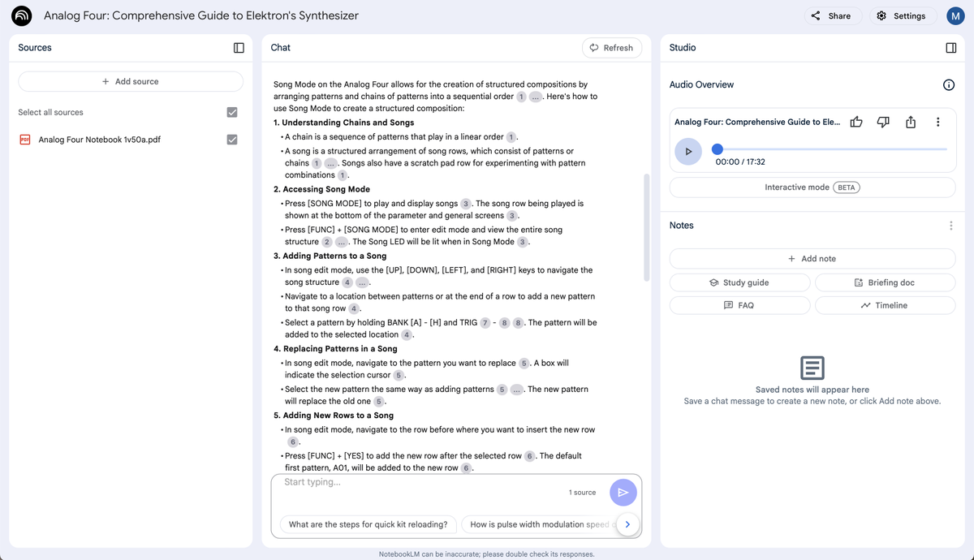Viewport: 974px width, 560px height.
Task: Start Interactive mode BETA
Action: point(812,187)
